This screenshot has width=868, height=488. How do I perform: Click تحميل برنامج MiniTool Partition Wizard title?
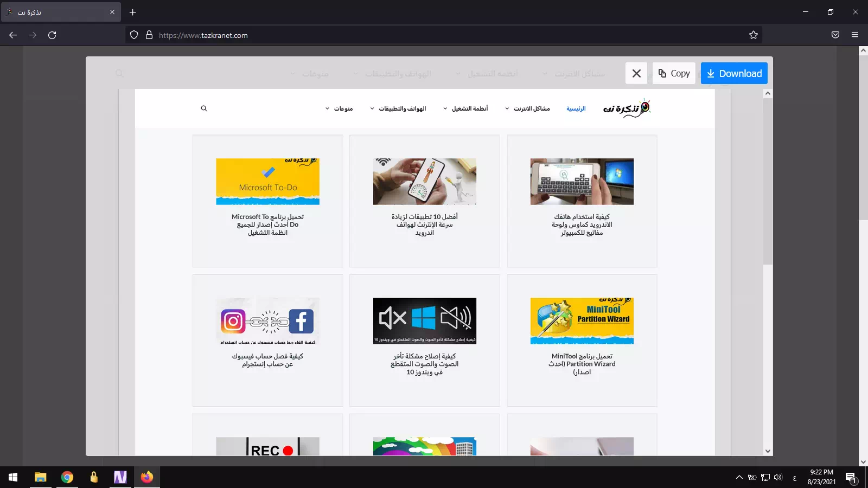tap(582, 364)
